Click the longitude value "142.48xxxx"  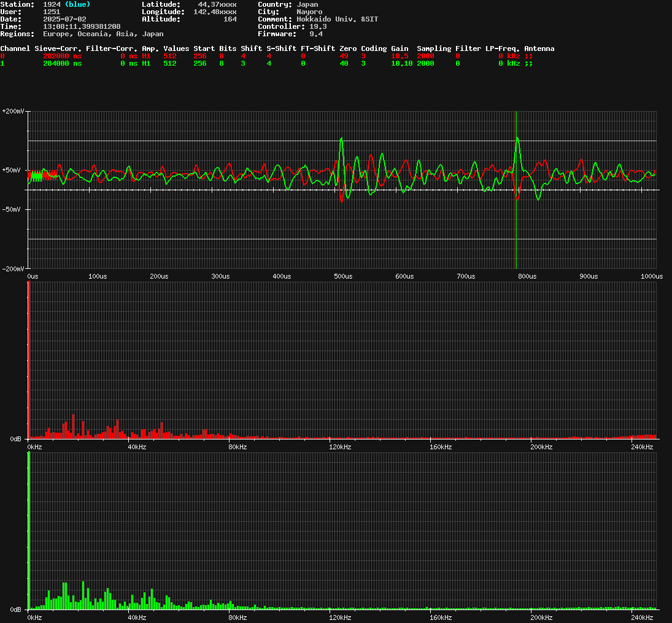(x=215, y=12)
